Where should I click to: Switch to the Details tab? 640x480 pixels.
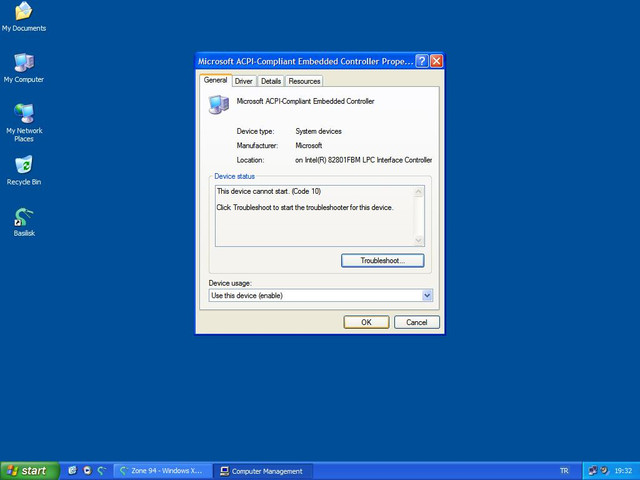(271, 81)
